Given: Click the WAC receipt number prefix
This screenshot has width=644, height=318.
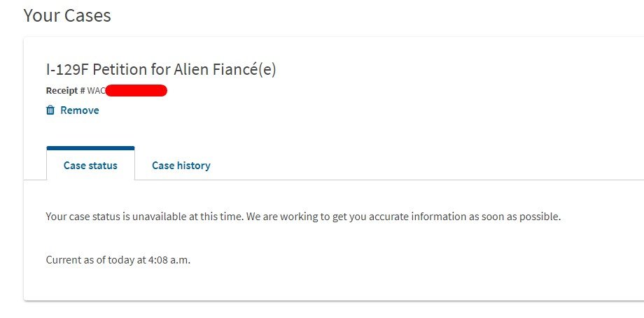Looking at the screenshot, I should coord(96,91).
